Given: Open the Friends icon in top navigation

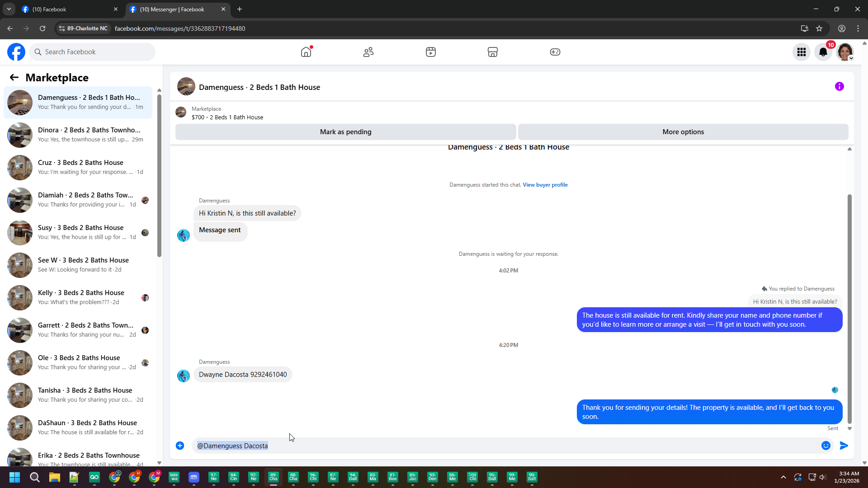Looking at the screenshot, I should coord(368,52).
